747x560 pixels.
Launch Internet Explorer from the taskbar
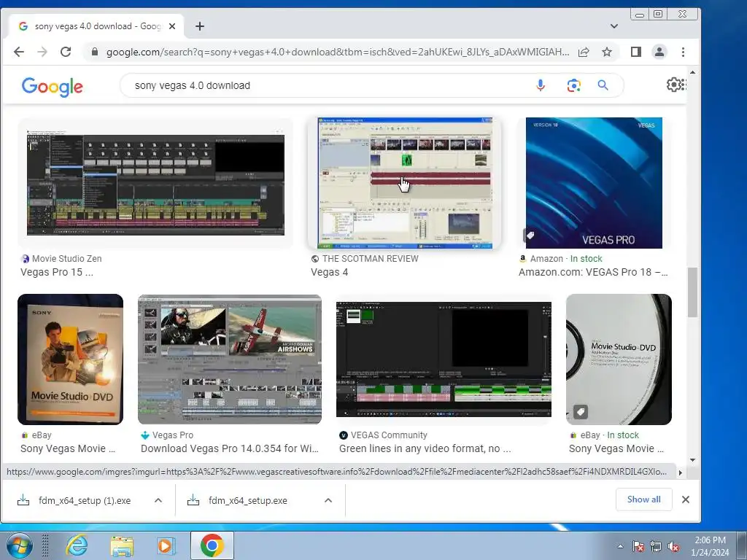[x=77, y=545]
